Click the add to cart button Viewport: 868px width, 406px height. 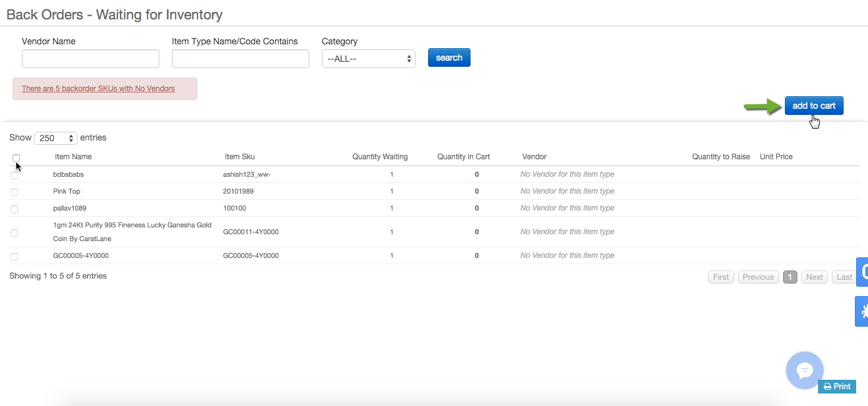814,105
